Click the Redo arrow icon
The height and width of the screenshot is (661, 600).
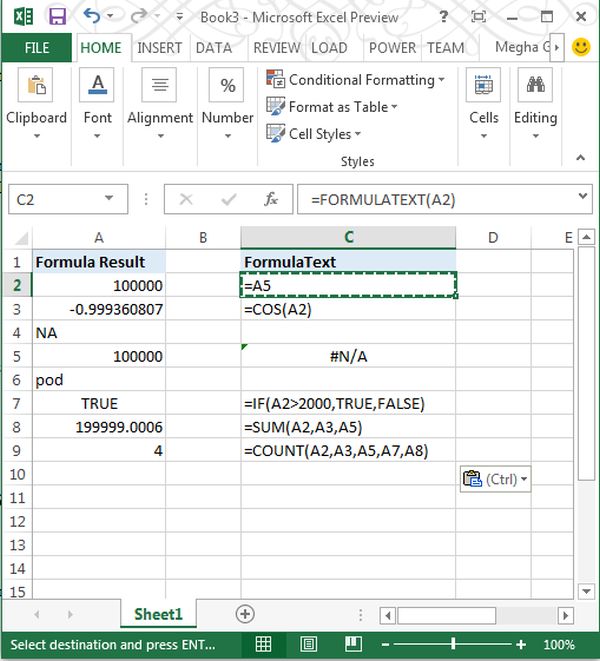point(138,16)
